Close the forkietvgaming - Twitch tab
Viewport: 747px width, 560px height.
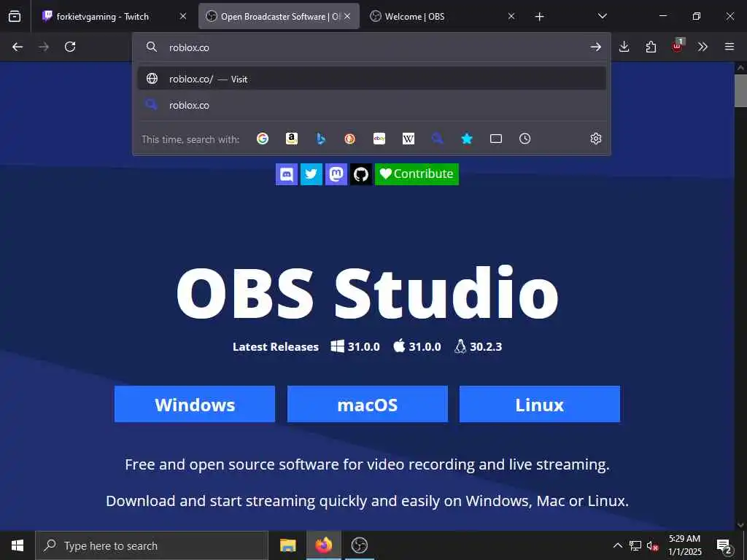point(183,17)
